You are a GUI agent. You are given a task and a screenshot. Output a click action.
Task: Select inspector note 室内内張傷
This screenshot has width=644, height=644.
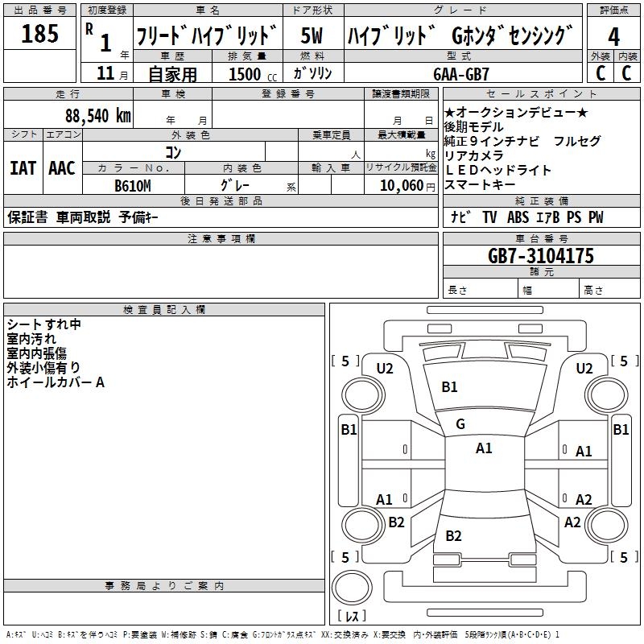pyautogui.click(x=36, y=353)
